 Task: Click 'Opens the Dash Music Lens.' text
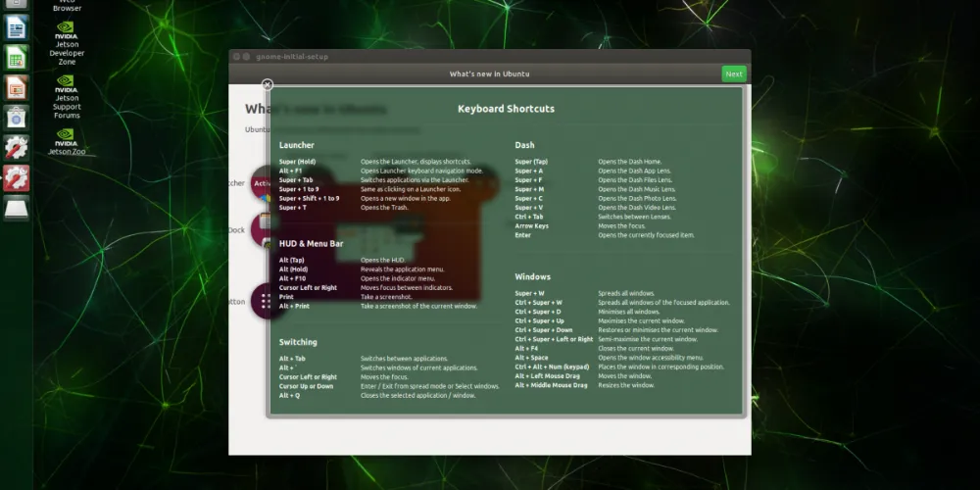[636, 189]
